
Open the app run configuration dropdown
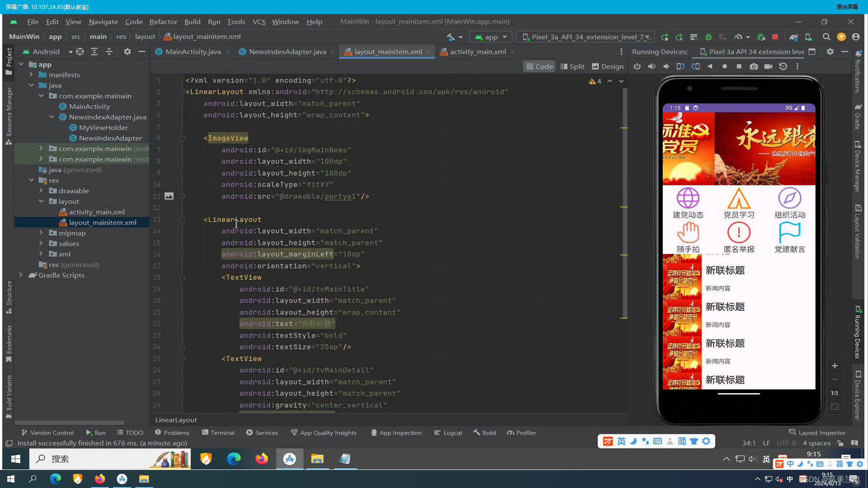(491, 37)
